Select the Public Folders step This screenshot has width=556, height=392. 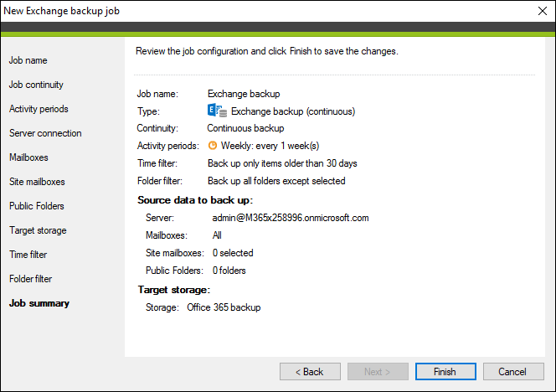point(37,206)
